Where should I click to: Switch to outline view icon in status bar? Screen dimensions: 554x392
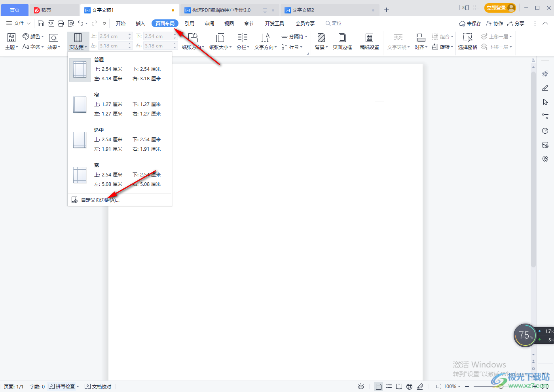(389, 386)
